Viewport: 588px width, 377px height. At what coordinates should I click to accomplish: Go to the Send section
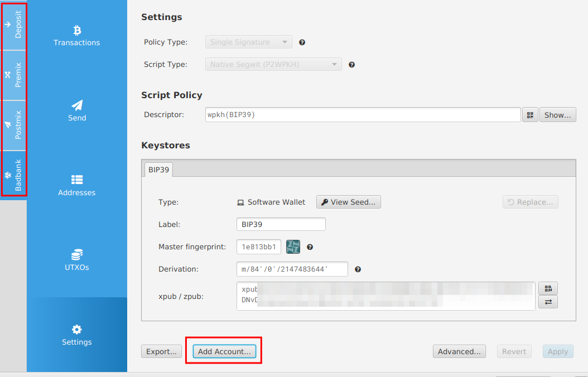(x=77, y=110)
